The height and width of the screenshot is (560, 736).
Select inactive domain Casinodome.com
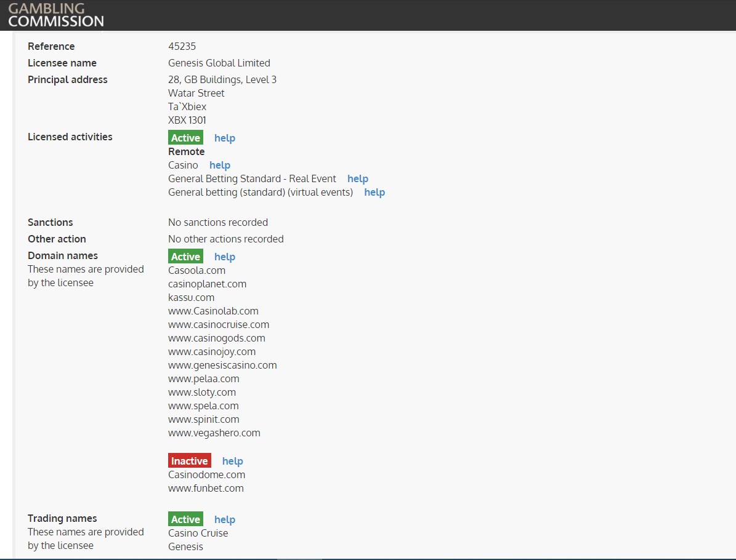(206, 475)
